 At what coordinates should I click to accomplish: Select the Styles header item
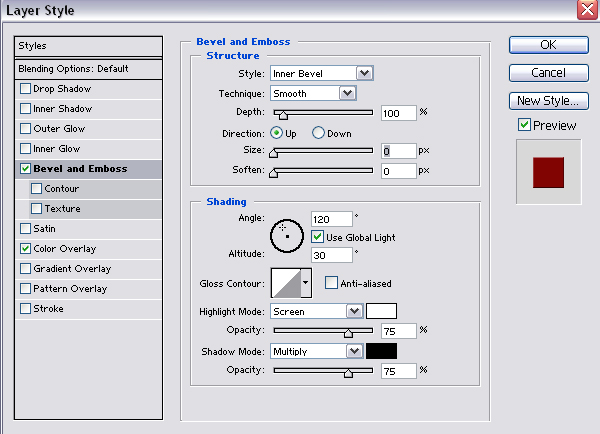pyautogui.click(x=89, y=46)
